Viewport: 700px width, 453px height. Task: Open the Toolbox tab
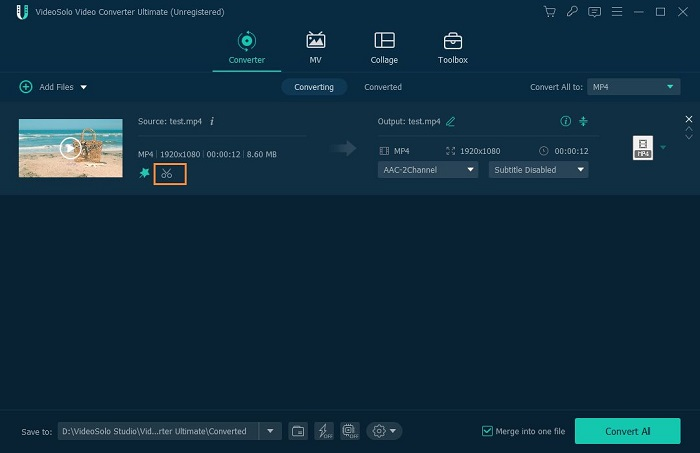453,48
